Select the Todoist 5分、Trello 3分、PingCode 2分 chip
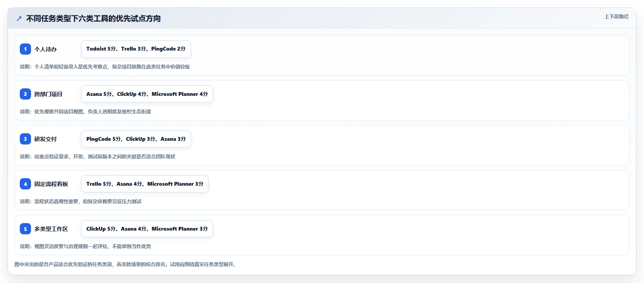The width and height of the screenshot is (644, 283). (136, 49)
